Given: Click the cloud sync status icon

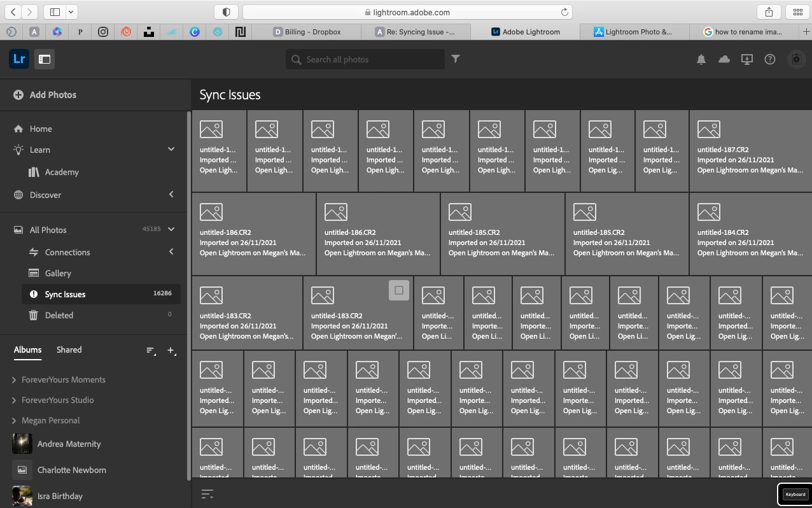Looking at the screenshot, I should pyautogui.click(x=724, y=59).
